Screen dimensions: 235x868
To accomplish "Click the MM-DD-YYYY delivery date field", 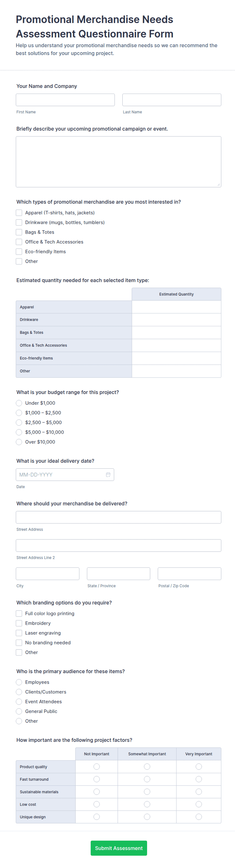I will (x=65, y=474).
